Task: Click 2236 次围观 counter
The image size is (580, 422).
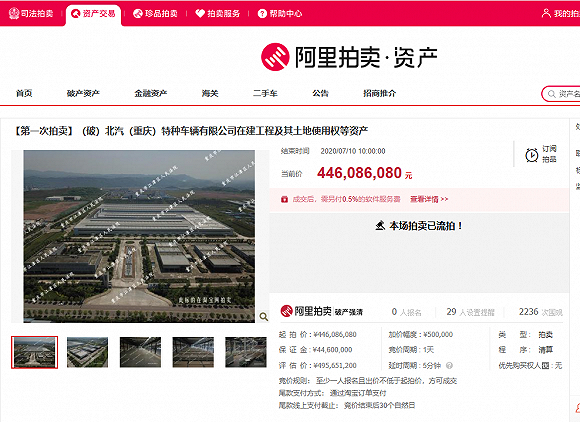Action: tap(540, 312)
